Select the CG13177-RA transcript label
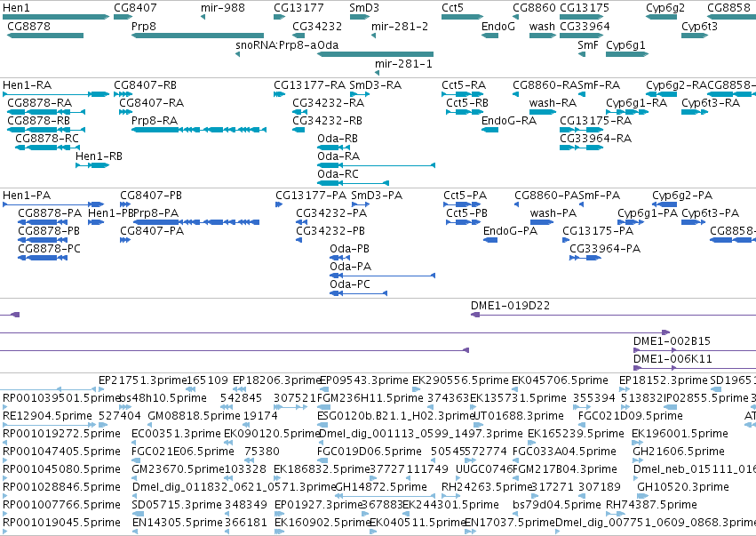Screen dimensions: 756x536 point(309,85)
